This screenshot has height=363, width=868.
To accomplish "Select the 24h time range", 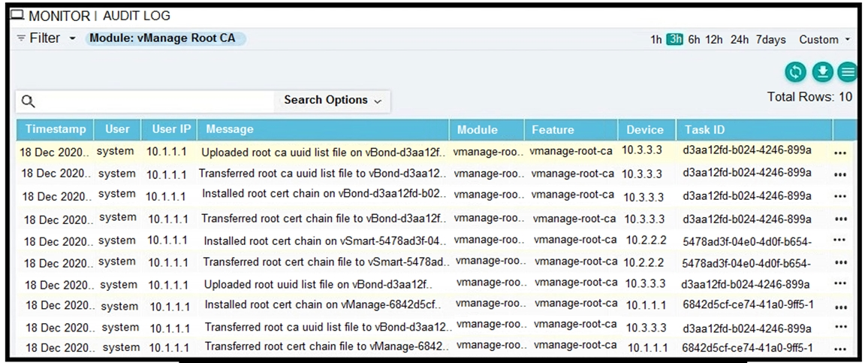I will (740, 40).
